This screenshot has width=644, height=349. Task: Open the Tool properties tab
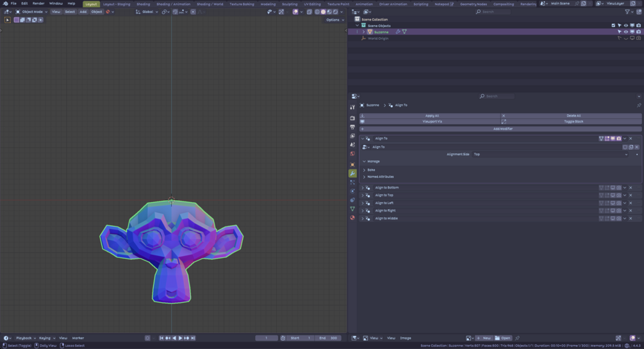[352, 107]
